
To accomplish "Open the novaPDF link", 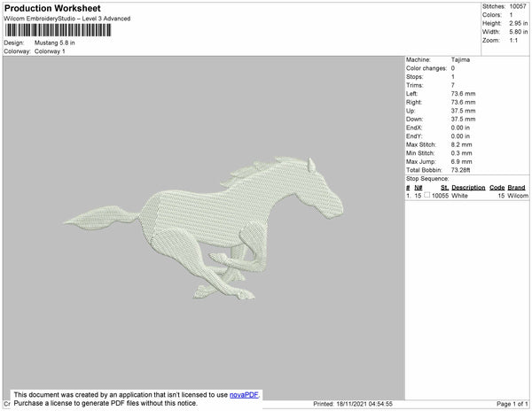I will point(244,395).
